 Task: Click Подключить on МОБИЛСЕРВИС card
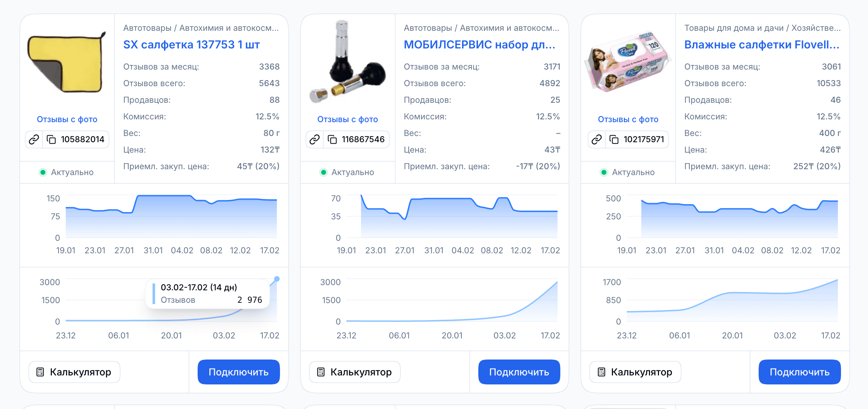coord(519,372)
